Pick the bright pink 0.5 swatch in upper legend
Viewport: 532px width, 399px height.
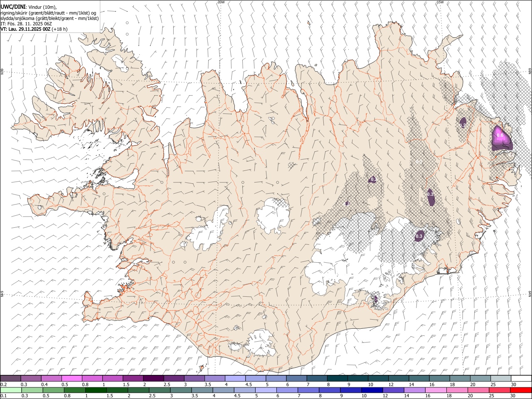pyautogui.click(x=71, y=379)
